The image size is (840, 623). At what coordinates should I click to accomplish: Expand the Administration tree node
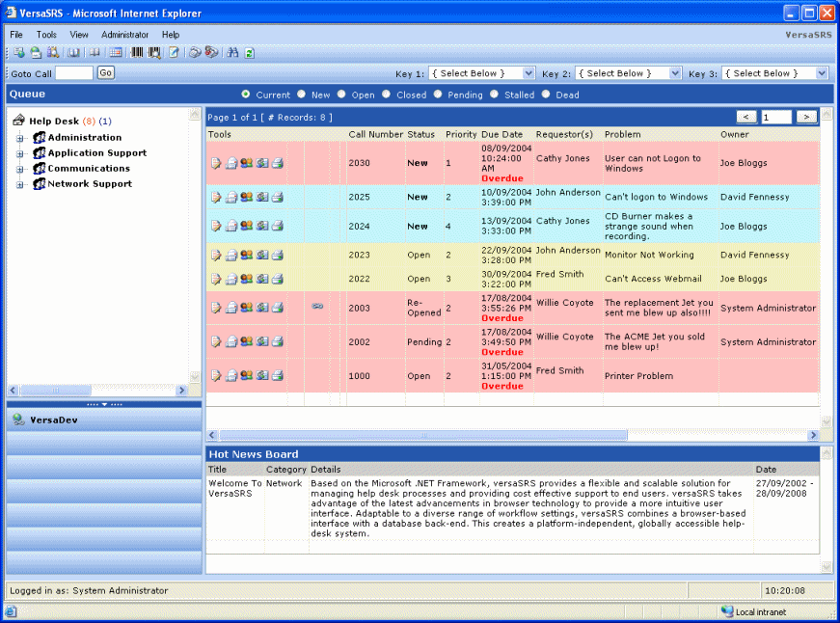pos(20,138)
